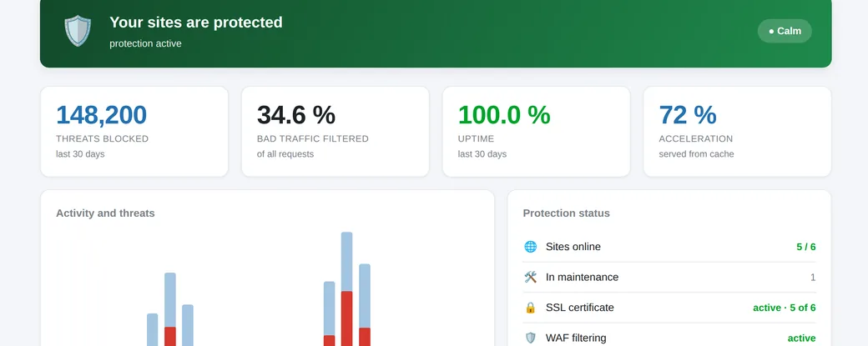Click the 'served from cache' caption
Screen dimensions: 868x346
[696, 154]
